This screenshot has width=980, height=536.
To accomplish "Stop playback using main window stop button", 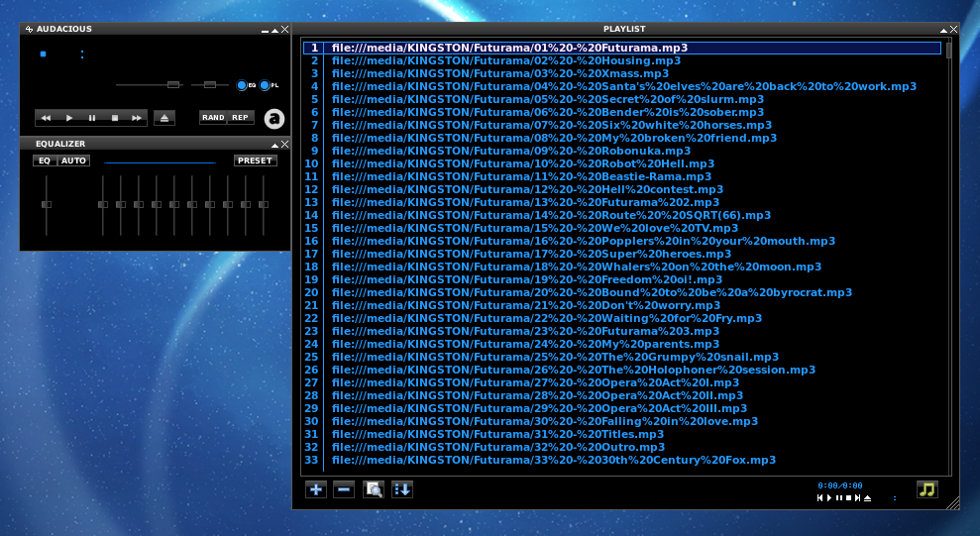I will point(114,118).
